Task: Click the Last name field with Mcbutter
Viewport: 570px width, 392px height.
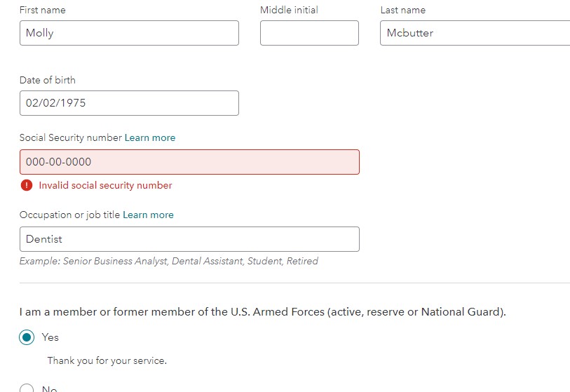Action: click(475, 33)
